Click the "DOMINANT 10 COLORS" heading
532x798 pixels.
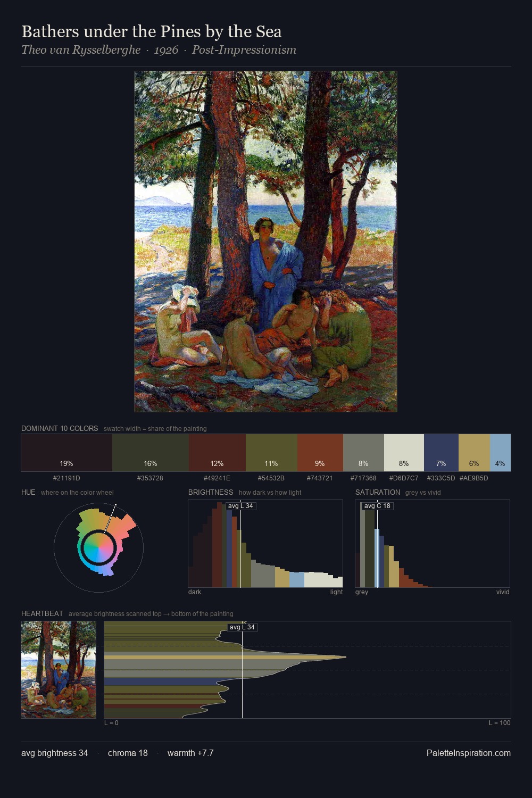click(x=60, y=428)
